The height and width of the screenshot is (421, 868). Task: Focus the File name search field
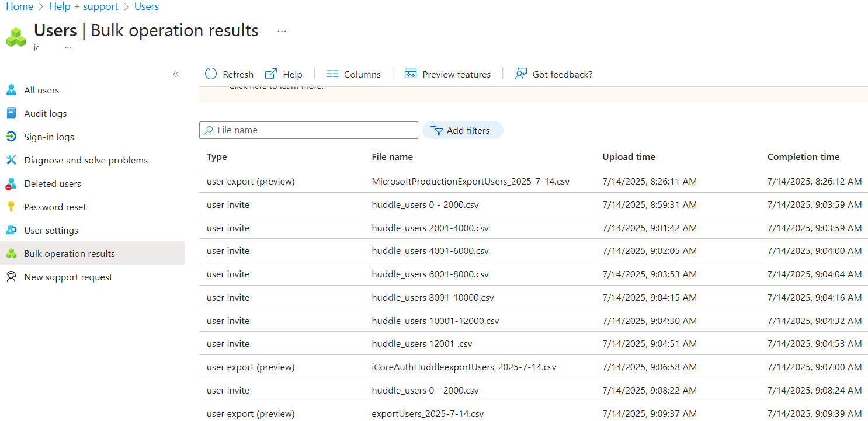tap(308, 130)
